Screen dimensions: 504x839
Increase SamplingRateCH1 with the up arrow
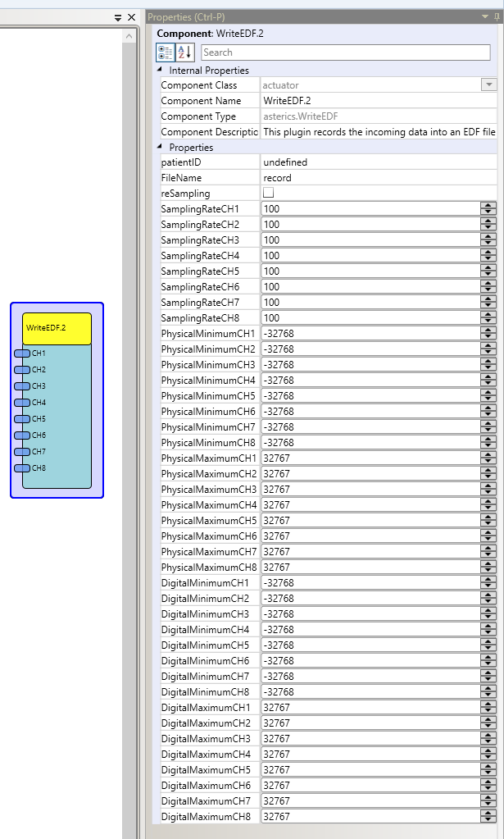[488, 206]
